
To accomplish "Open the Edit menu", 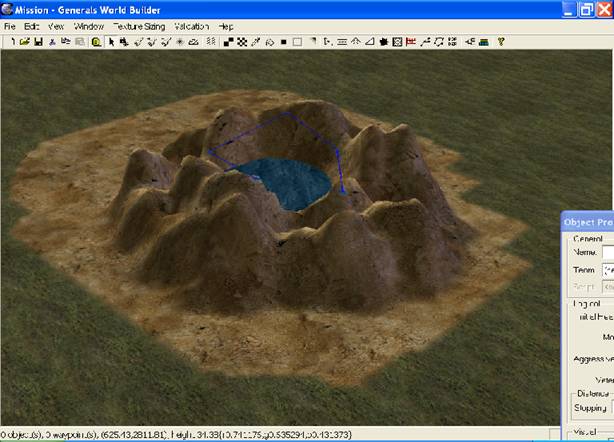I will point(32,26).
